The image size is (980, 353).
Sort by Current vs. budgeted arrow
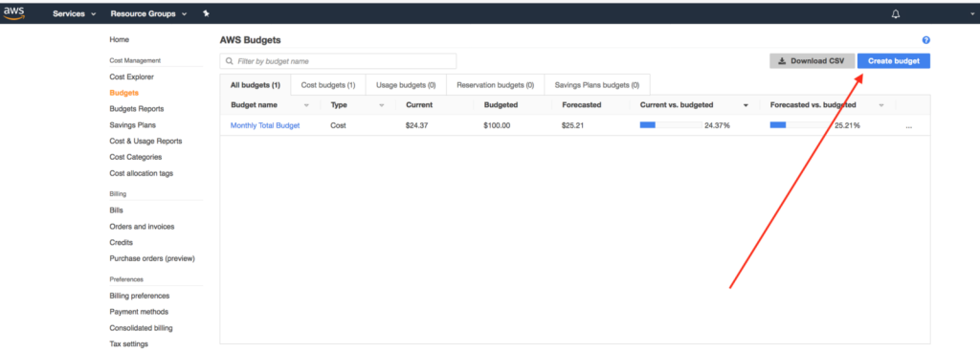pyautogui.click(x=746, y=105)
